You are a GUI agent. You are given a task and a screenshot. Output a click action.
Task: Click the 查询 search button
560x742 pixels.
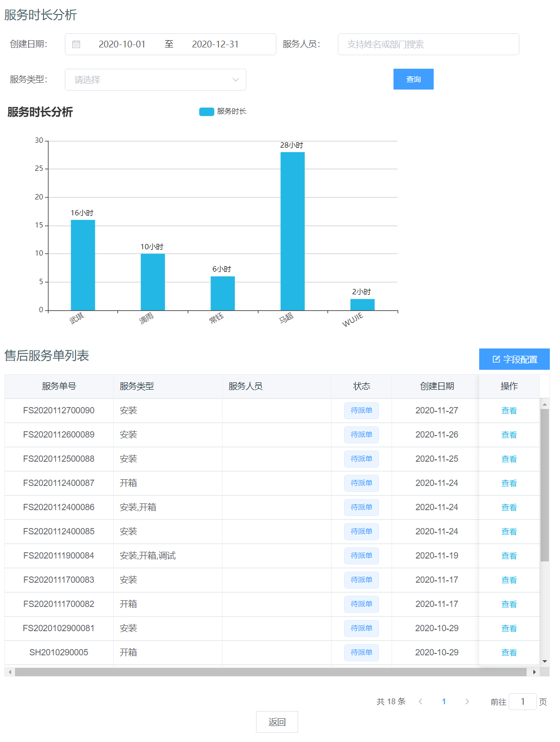coord(413,79)
